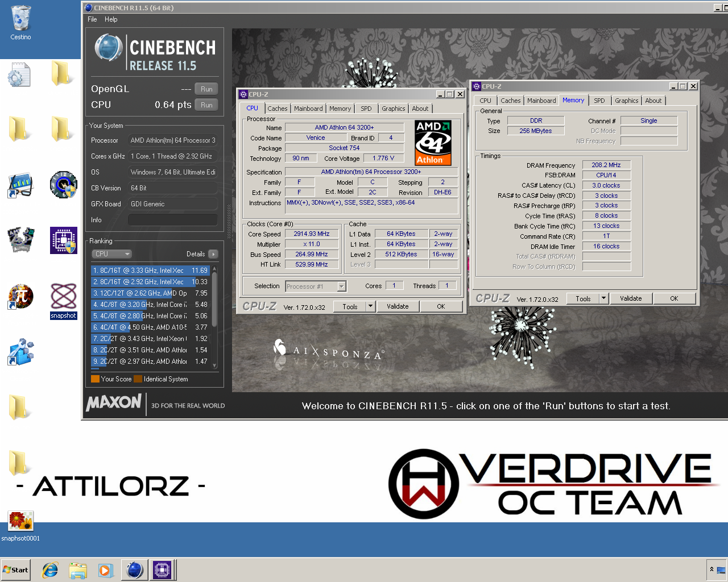Switch to Caches tab in right CPU-Z
The height and width of the screenshot is (582, 728).
coord(511,101)
